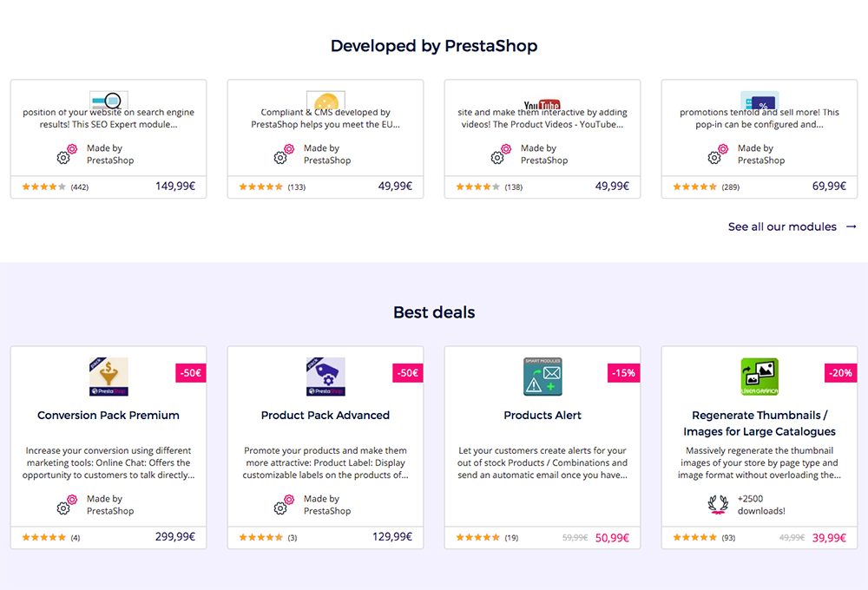Click the -50€ badge on Product Pack Advanced

(408, 373)
